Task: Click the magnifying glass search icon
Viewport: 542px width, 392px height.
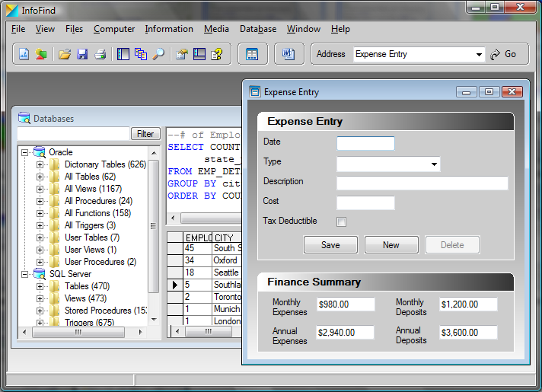Action: [159, 54]
